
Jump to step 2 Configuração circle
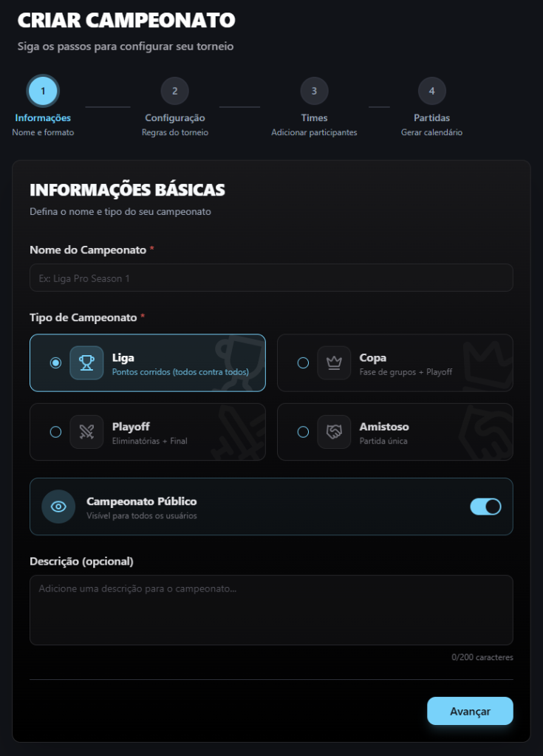pyautogui.click(x=175, y=92)
